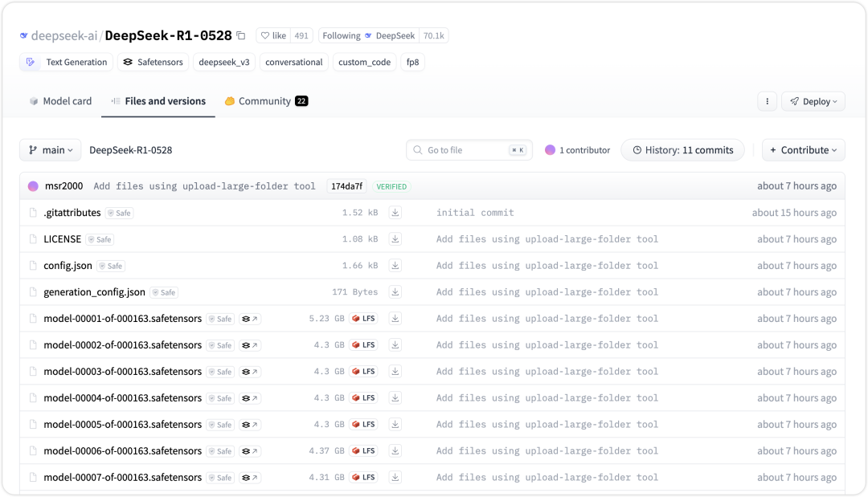Screen dimensions: 868x497
Task: Open the 491 likes count
Action: click(301, 36)
